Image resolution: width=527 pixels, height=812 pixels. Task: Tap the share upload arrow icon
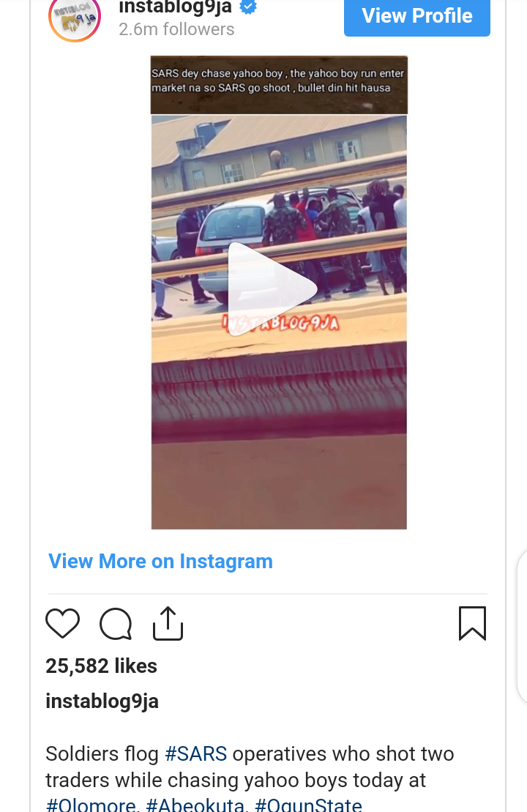point(168,623)
